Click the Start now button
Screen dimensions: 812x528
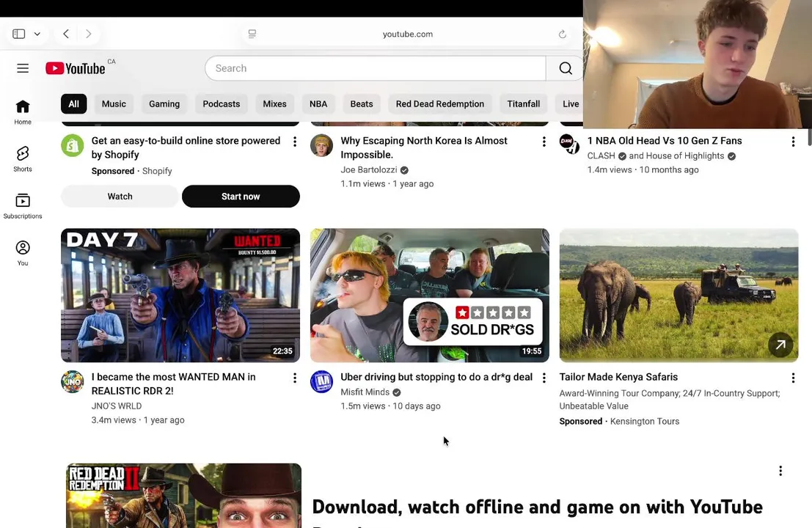[x=241, y=197]
